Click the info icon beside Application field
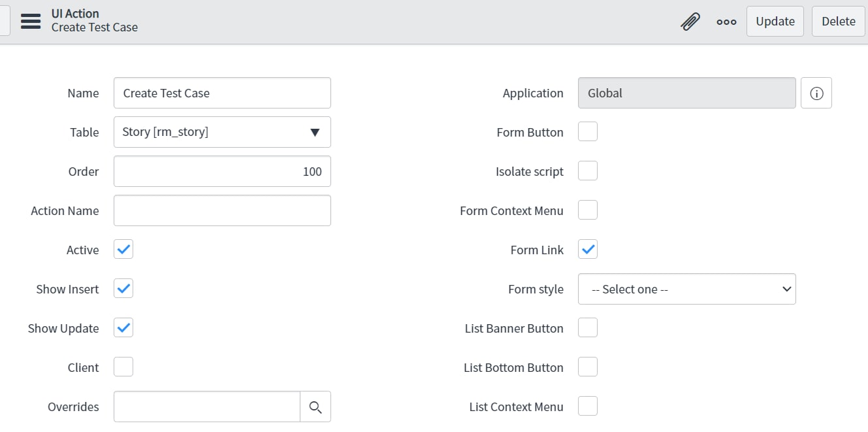 tap(816, 93)
